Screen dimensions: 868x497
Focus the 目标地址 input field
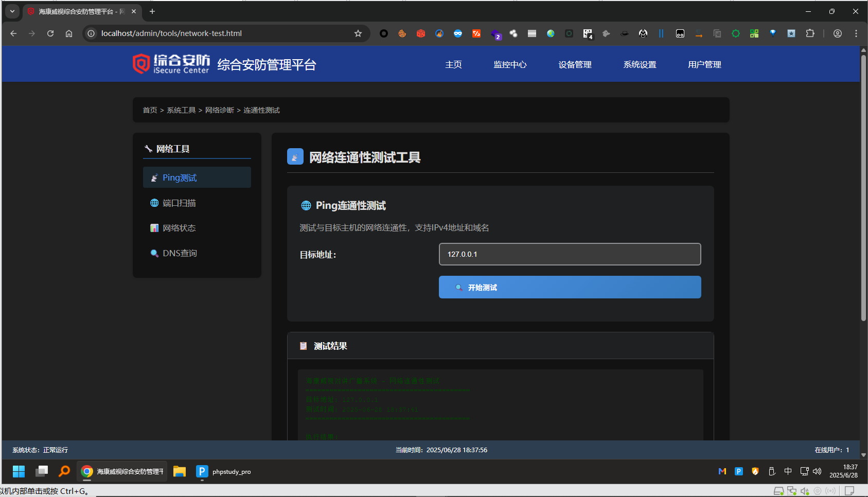[x=570, y=254]
